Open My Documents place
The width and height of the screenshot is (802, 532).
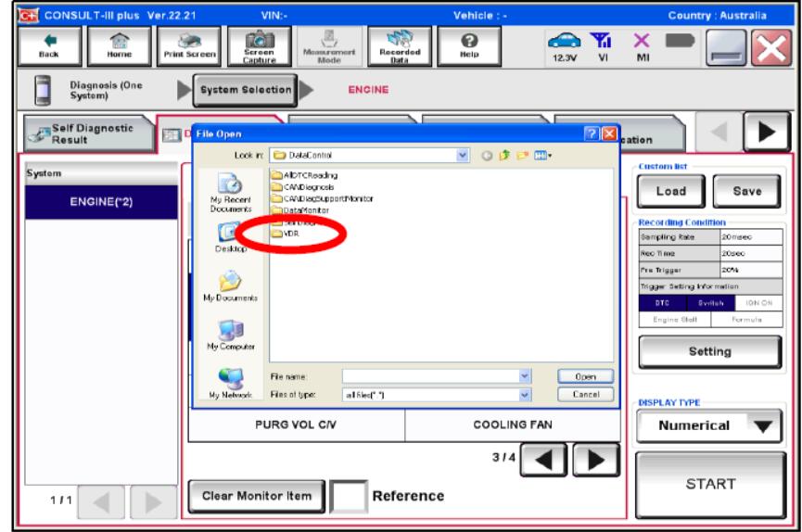[230, 286]
